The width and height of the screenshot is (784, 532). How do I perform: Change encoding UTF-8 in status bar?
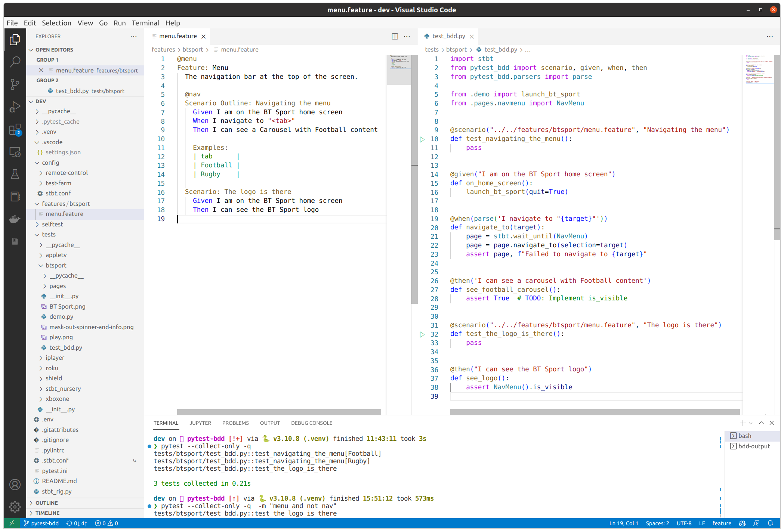pyautogui.click(x=684, y=523)
